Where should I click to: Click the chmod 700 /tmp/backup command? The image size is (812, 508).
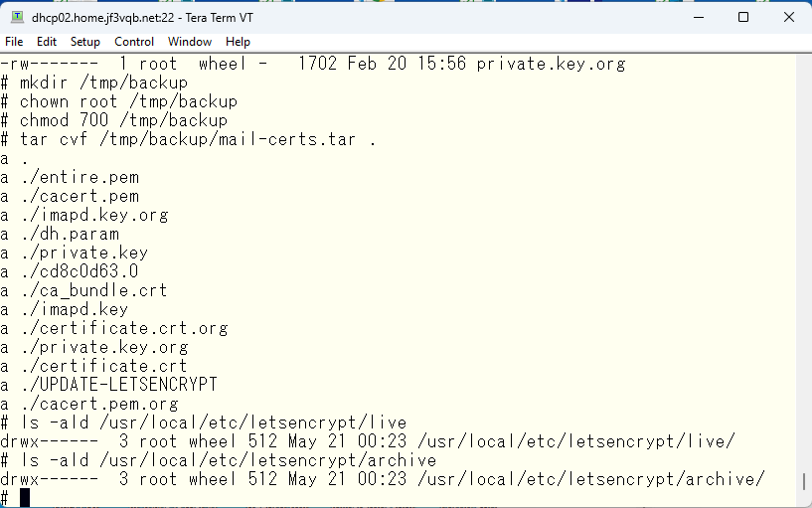114,120
